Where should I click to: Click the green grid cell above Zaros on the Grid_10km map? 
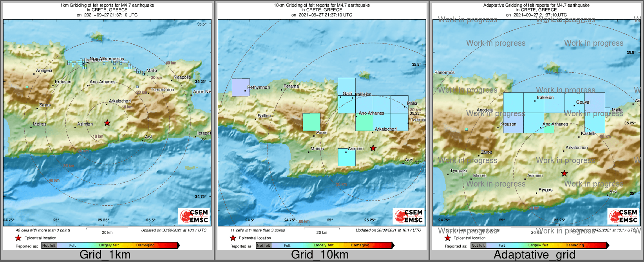coord(311,122)
